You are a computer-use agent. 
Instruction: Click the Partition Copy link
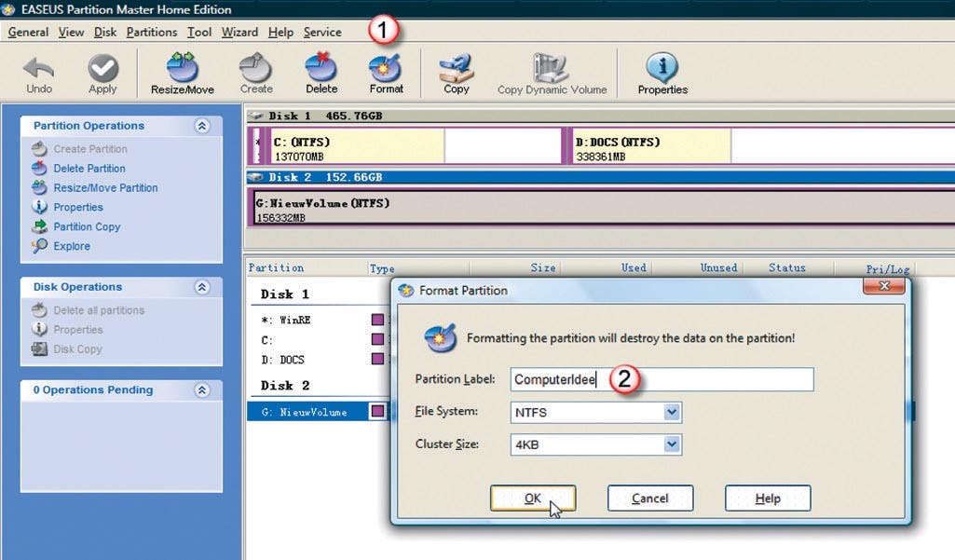[87, 226]
